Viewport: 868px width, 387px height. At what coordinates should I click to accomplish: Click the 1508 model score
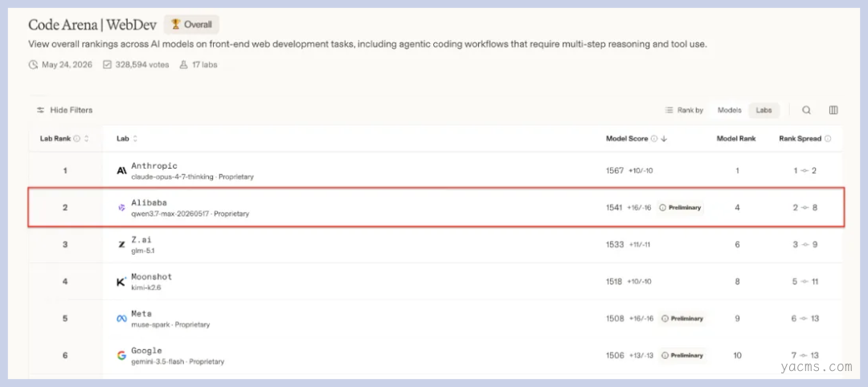[615, 319]
